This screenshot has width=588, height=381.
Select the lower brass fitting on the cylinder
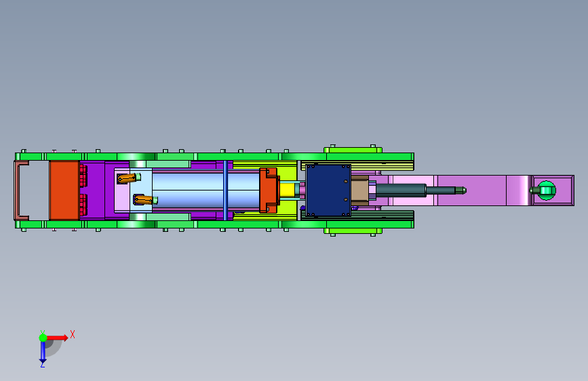(x=144, y=199)
